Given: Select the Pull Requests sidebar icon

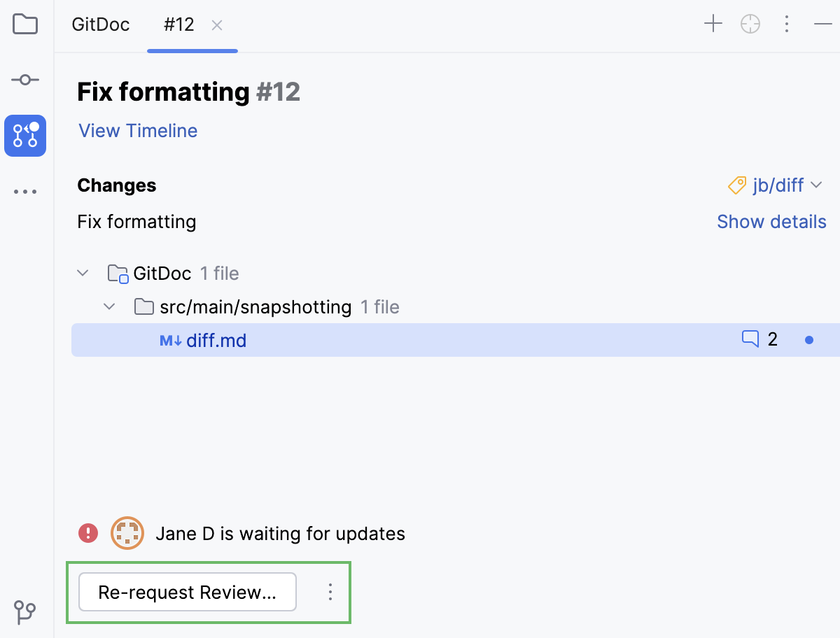Looking at the screenshot, I should point(25,136).
